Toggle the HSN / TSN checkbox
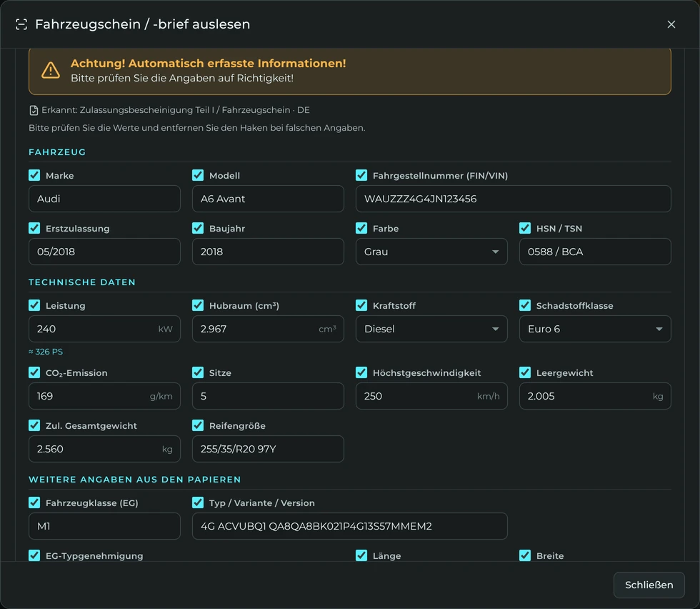 coord(525,228)
